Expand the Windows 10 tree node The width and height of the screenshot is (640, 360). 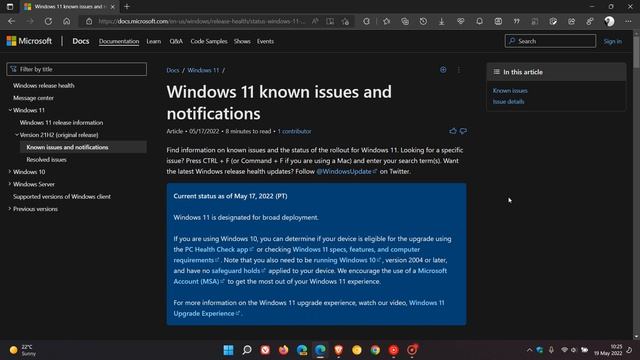coord(10,172)
